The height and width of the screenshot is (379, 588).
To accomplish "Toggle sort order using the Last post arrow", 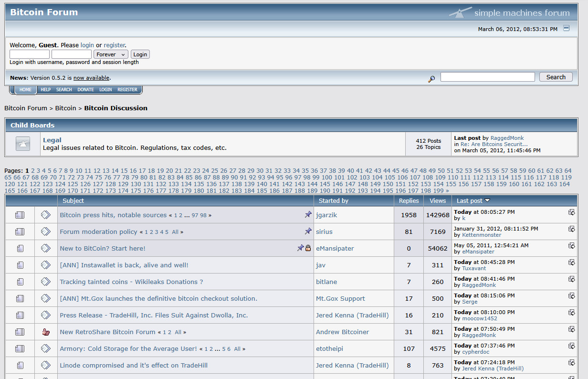I will point(487,200).
